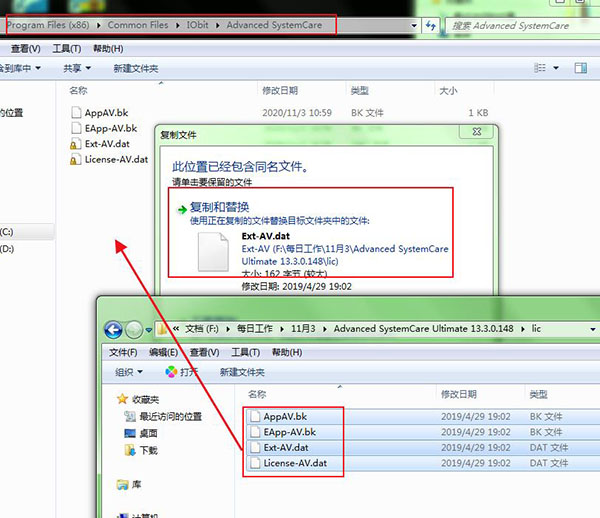Select EApp-AV.bk in Advanced SystemCare folder
The height and width of the screenshot is (518, 600).
point(111,129)
